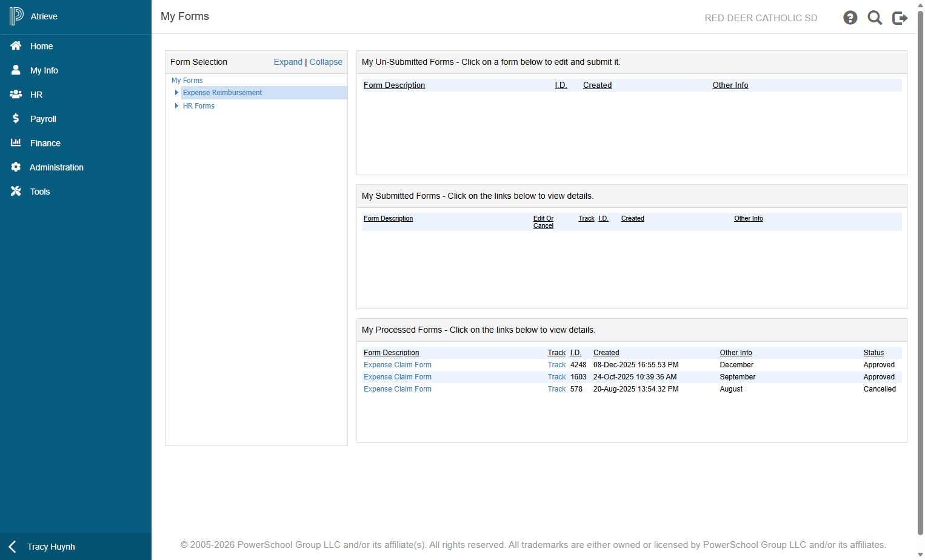
Task: Click the Payroll dollar sign icon
Action: pos(16,119)
